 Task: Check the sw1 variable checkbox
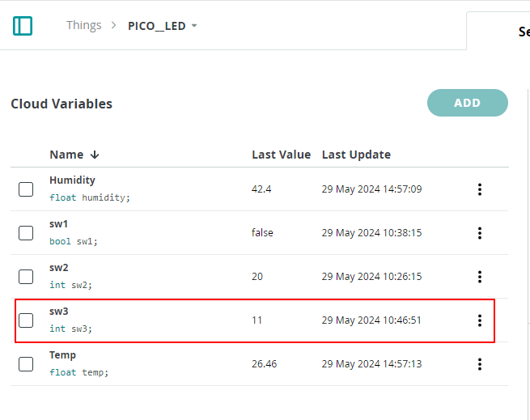tap(26, 233)
